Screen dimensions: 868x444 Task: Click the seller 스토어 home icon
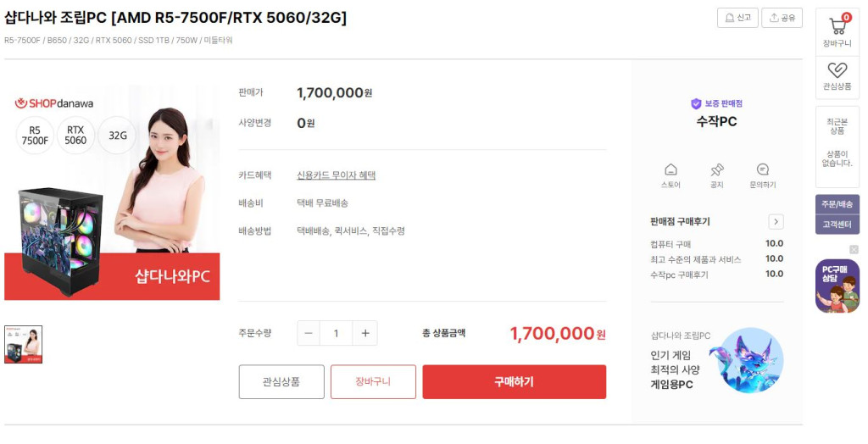pos(670,169)
